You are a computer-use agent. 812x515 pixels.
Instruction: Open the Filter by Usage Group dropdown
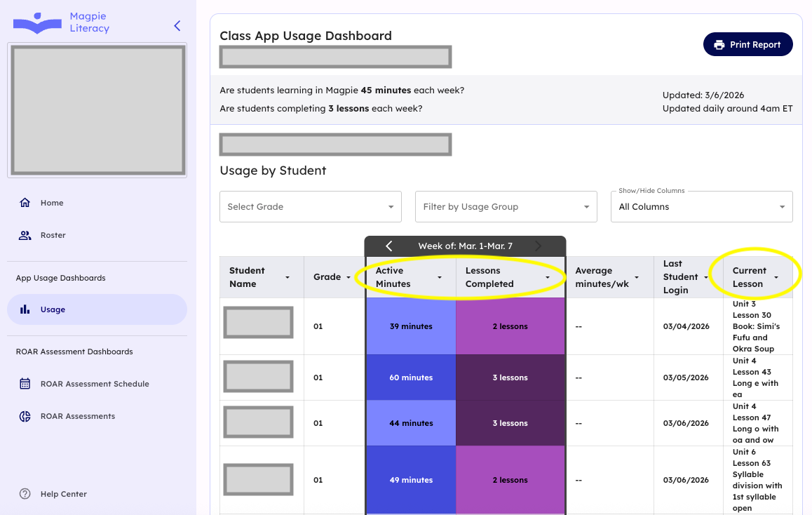[506, 207]
